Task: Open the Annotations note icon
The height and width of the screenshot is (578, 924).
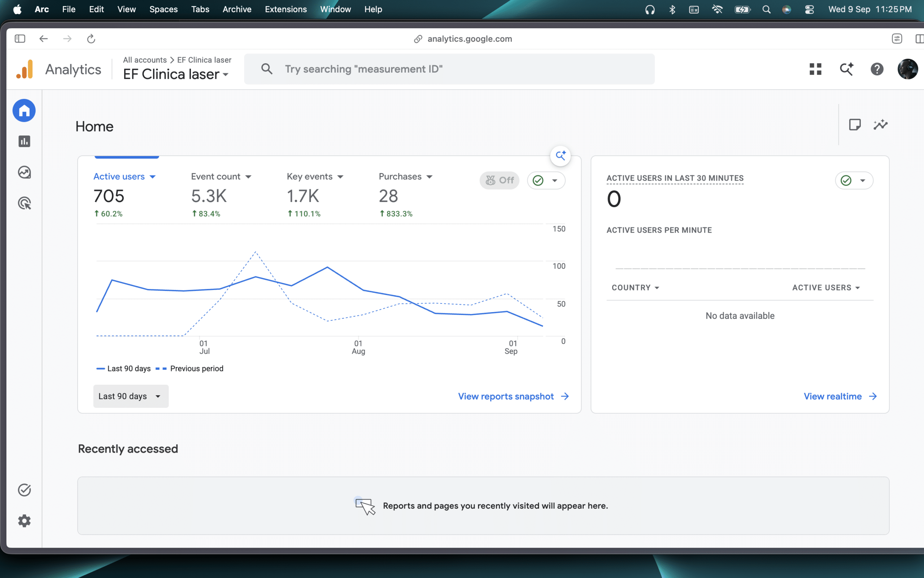Action: tap(854, 125)
